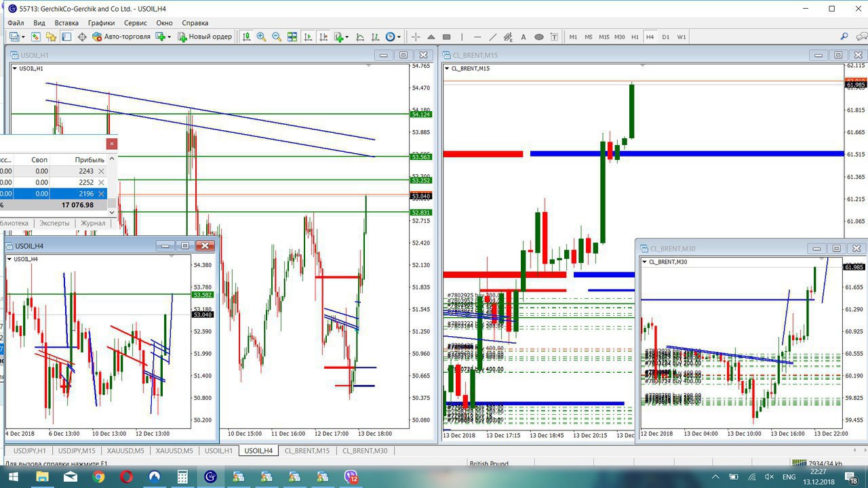
Task: Expand USOIL,H4 chart title dropdown arrow
Action: click(9, 259)
